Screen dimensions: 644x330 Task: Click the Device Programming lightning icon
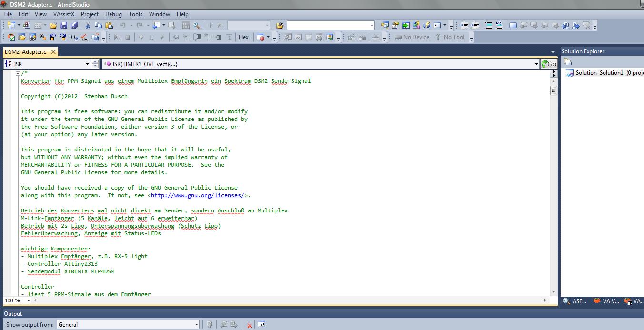(x=427, y=25)
